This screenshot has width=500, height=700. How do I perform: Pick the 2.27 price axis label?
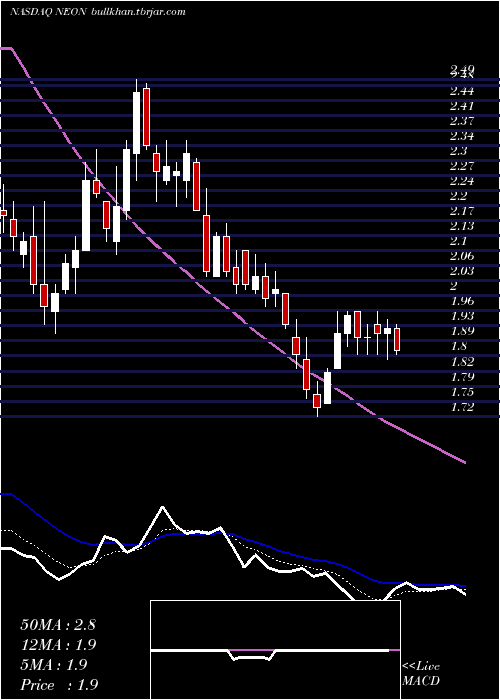[x=462, y=166]
